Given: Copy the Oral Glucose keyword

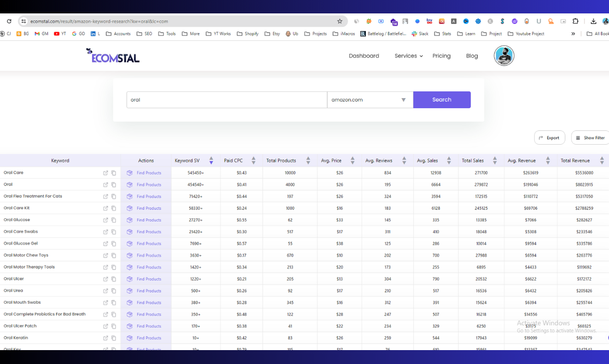Looking at the screenshot, I should pyautogui.click(x=114, y=220).
